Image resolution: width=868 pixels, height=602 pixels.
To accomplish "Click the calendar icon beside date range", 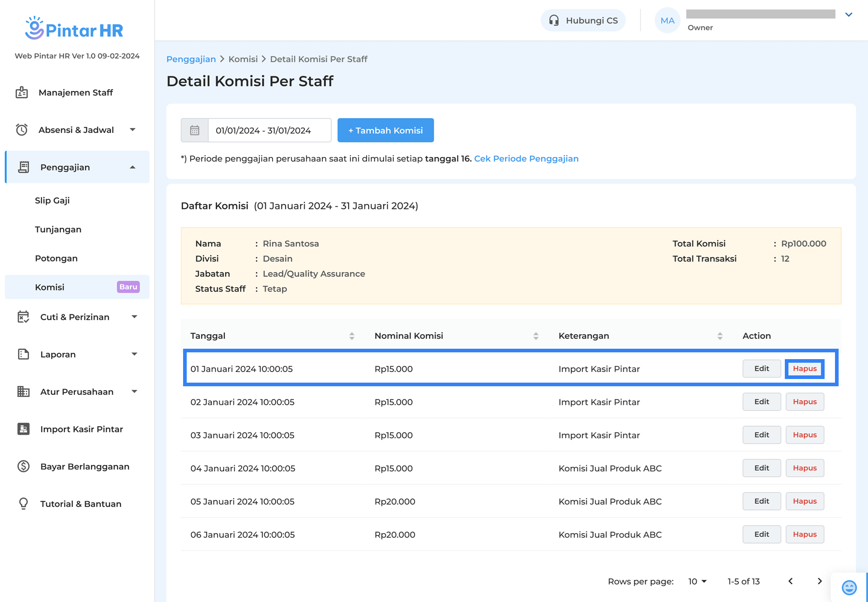I will coord(194,130).
